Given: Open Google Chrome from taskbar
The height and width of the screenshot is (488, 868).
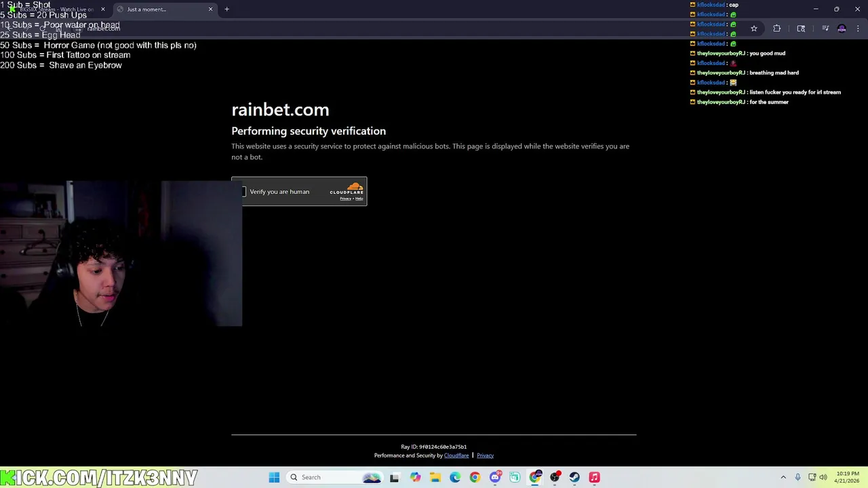Looking at the screenshot, I should [475, 477].
